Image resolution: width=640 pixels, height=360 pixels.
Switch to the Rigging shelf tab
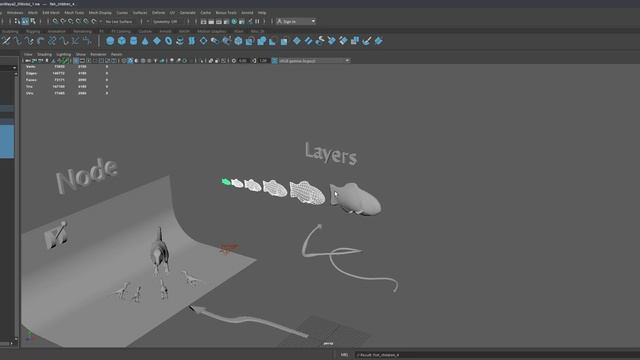pyautogui.click(x=33, y=31)
